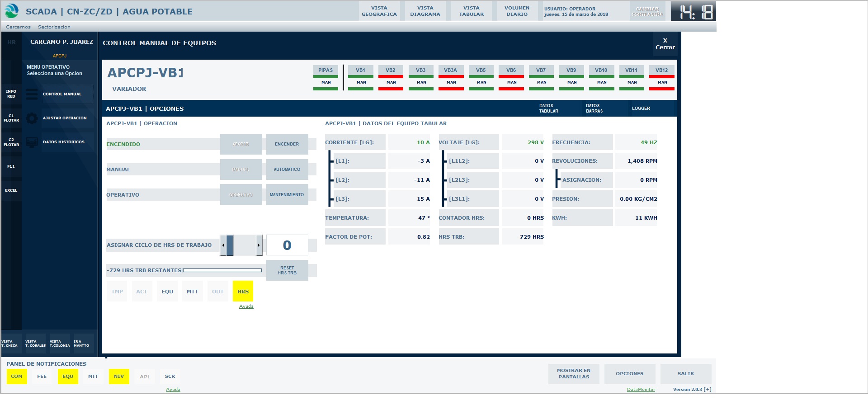868x405 pixels.
Task: Set the equipment to MANTENIMIENTO state
Action: pos(287,195)
